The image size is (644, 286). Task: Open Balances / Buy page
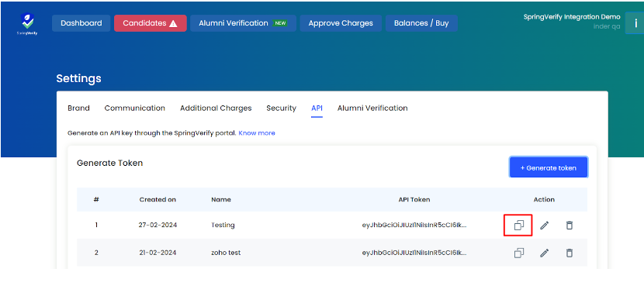[x=421, y=23]
